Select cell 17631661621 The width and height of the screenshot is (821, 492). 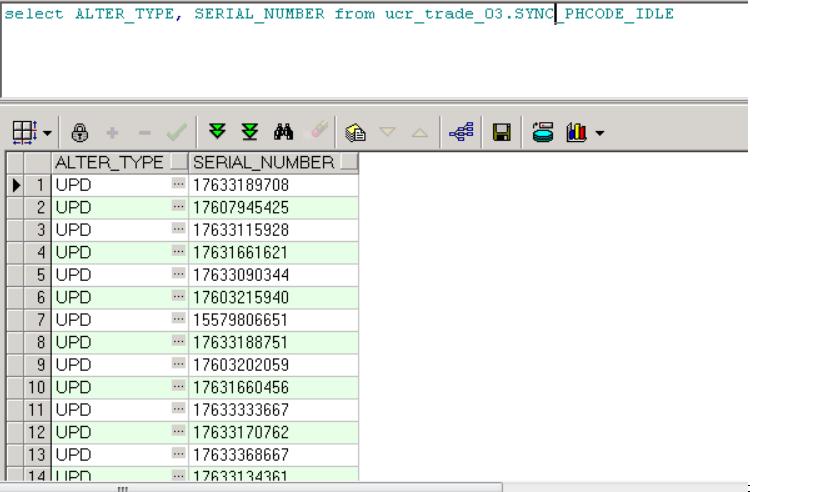[x=274, y=252]
